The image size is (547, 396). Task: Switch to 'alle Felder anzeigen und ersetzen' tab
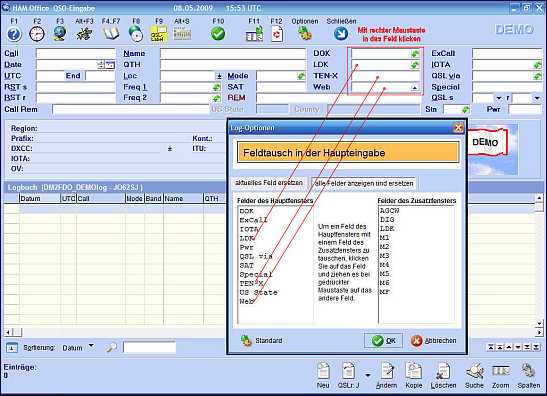[x=364, y=183]
